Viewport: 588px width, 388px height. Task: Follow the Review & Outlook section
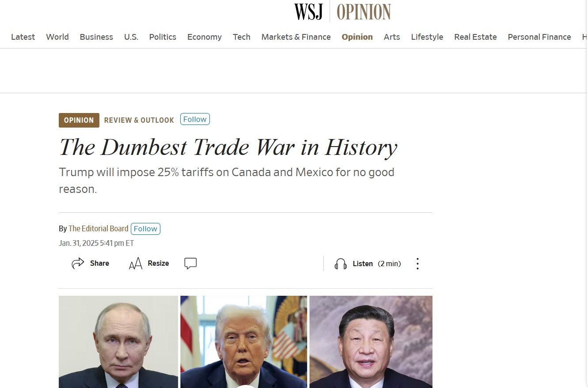(x=195, y=119)
